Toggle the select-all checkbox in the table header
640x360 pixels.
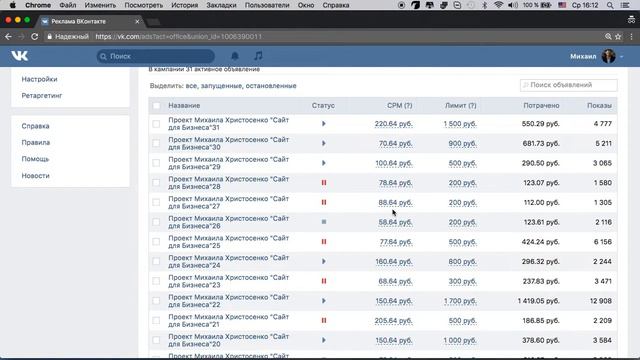tap(156, 106)
